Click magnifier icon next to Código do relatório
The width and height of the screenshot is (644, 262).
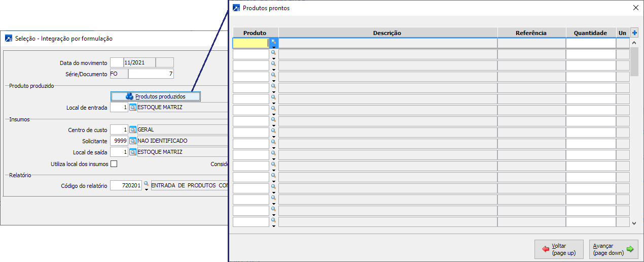click(x=147, y=184)
